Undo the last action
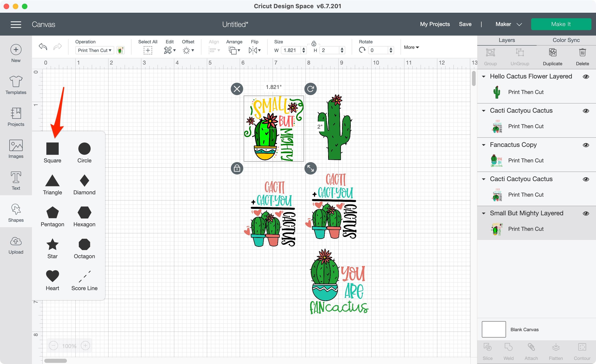The height and width of the screenshot is (364, 596). [43, 46]
